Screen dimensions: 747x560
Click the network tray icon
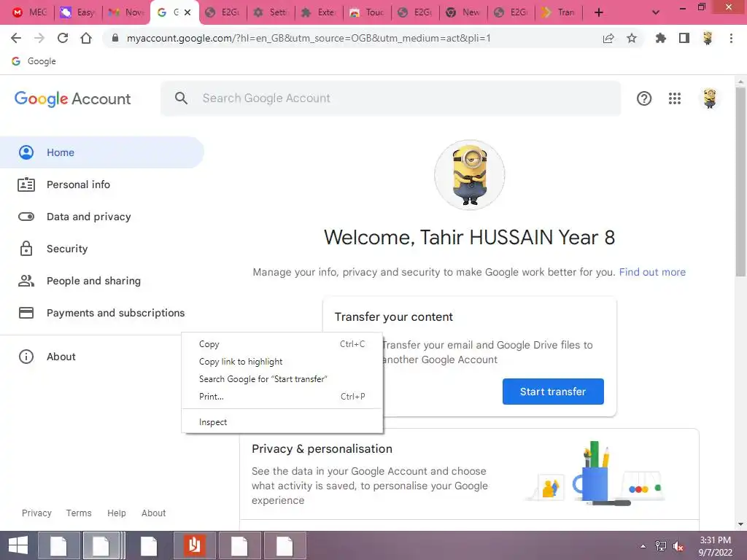(661, 546)
